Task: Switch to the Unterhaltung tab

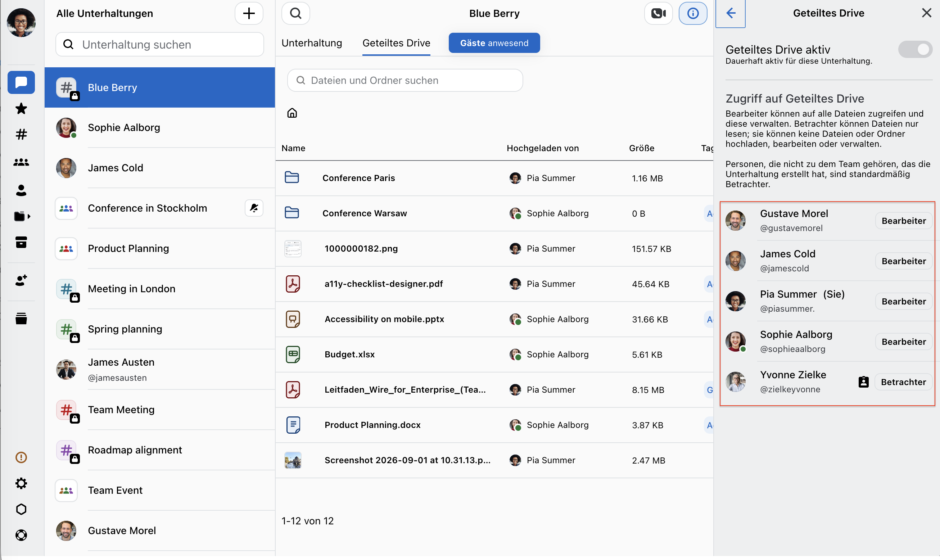Action: (312, 43)
